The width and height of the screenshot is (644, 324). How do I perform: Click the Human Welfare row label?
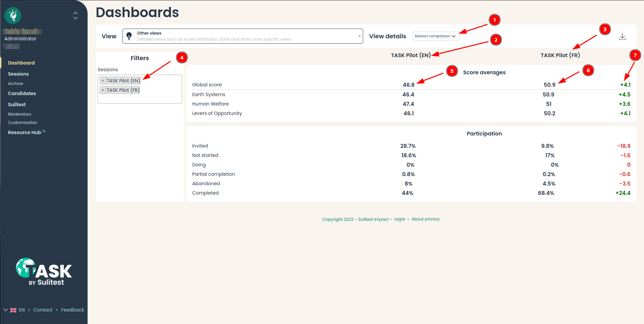click(210, 104)
